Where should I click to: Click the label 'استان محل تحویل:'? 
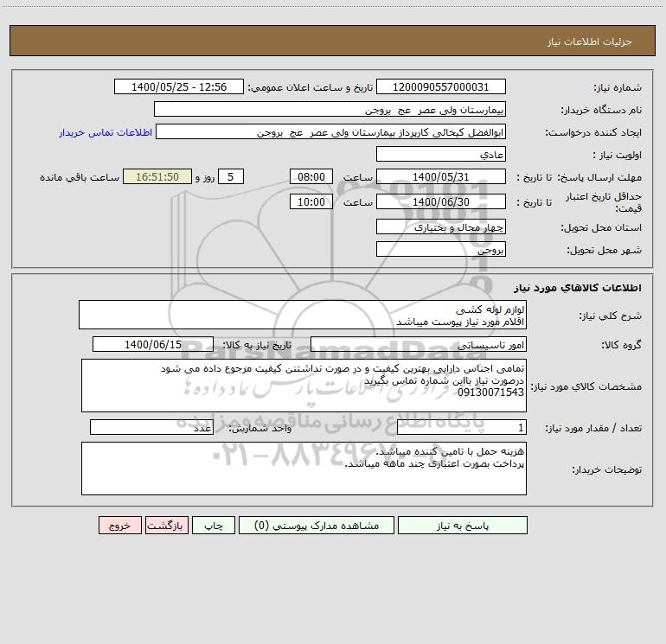click(x=601, y=227)
